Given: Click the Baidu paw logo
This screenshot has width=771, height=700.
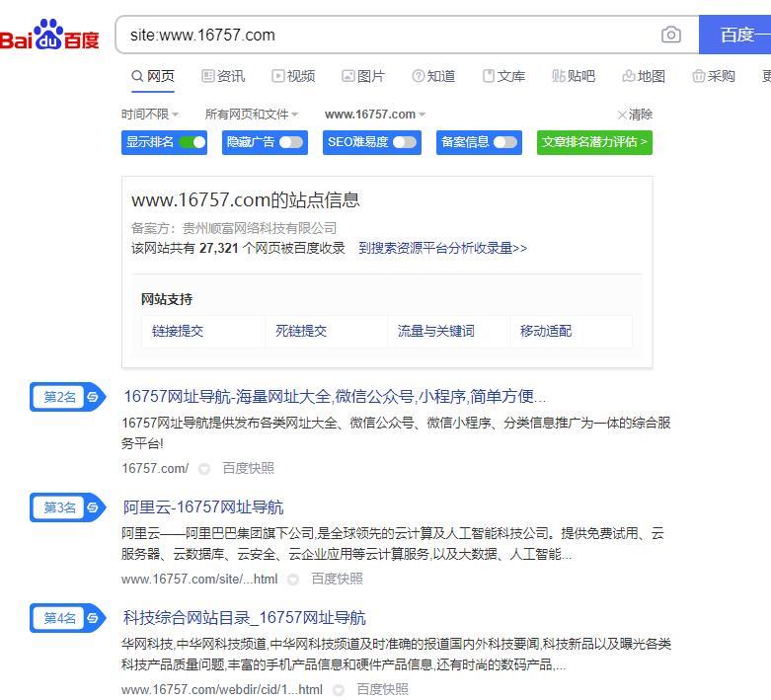Looking at the screenshot, I should pos(48,35).
